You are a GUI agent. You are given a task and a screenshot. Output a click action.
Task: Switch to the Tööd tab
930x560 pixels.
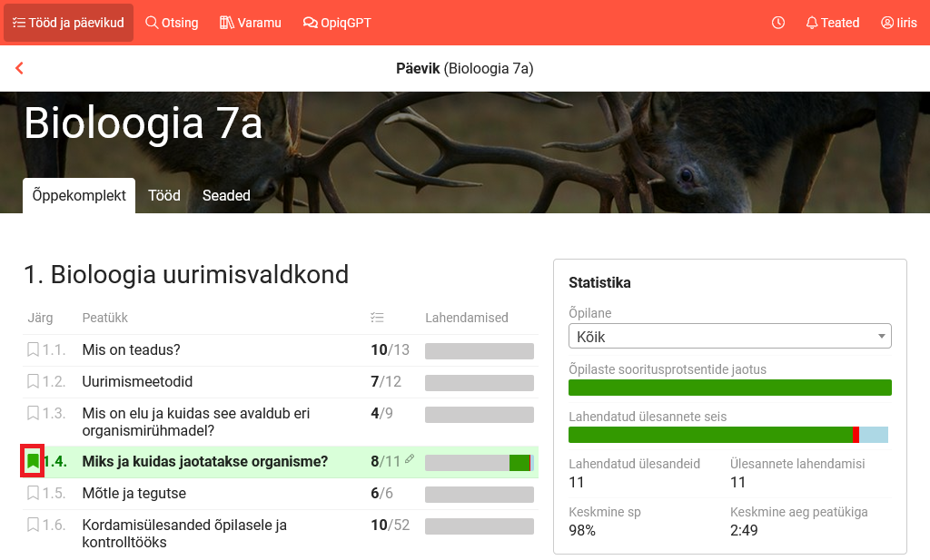[x=164, y=195]
